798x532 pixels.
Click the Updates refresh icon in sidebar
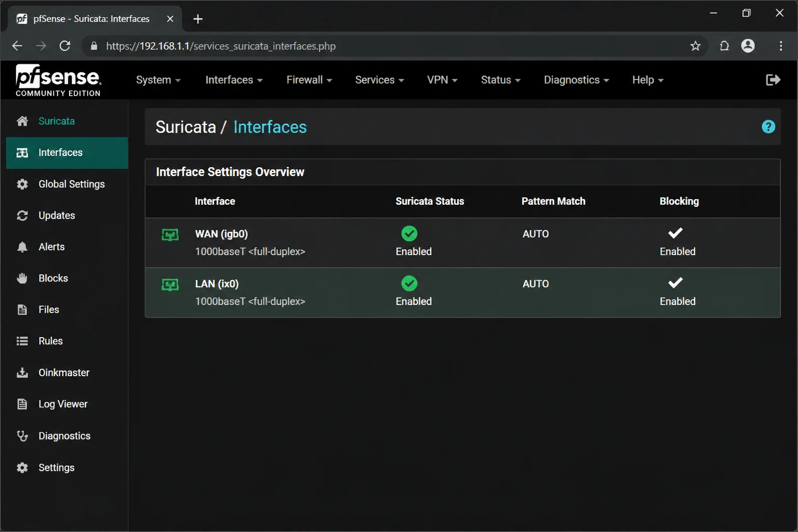22,216
